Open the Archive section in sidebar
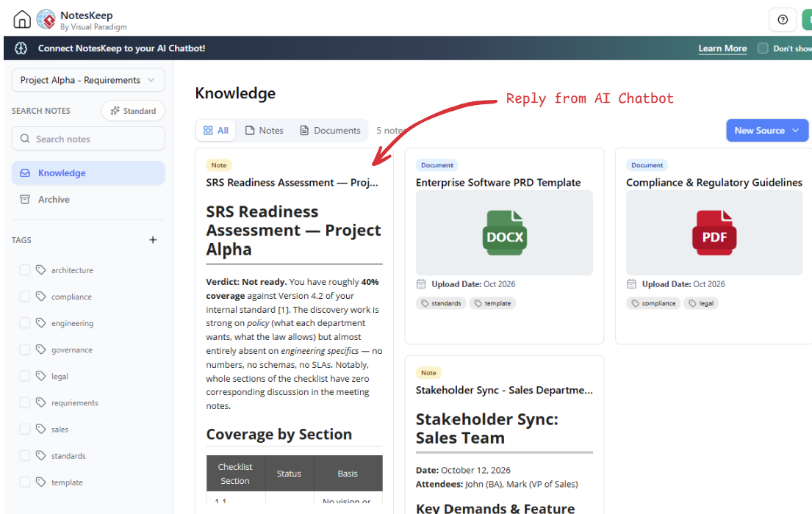Image resolution: width=812 pixels, height=514 pixels. (88, 199)
